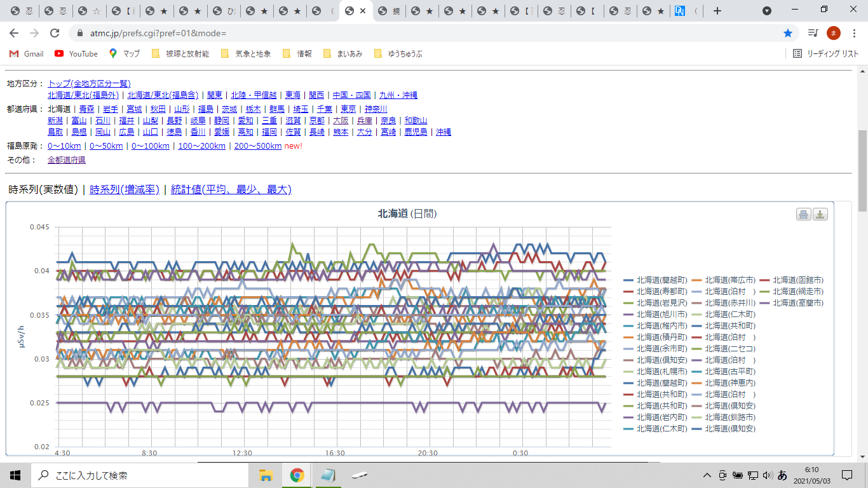Open the media control icon in Chrome toolbar
This screenshot has width=868, height=488.
pyautogui.click(x=813, y=33)
